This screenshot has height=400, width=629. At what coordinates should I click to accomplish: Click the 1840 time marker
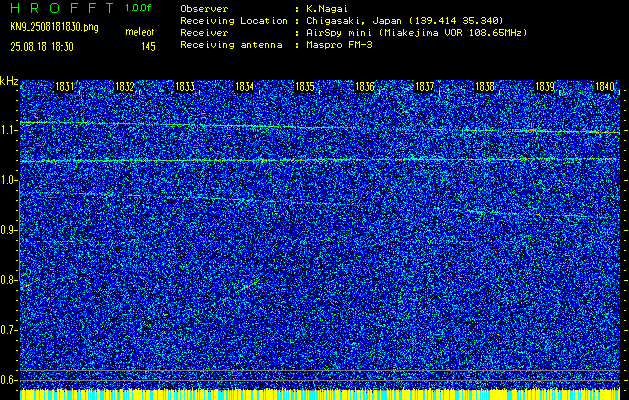coord(605,87)
